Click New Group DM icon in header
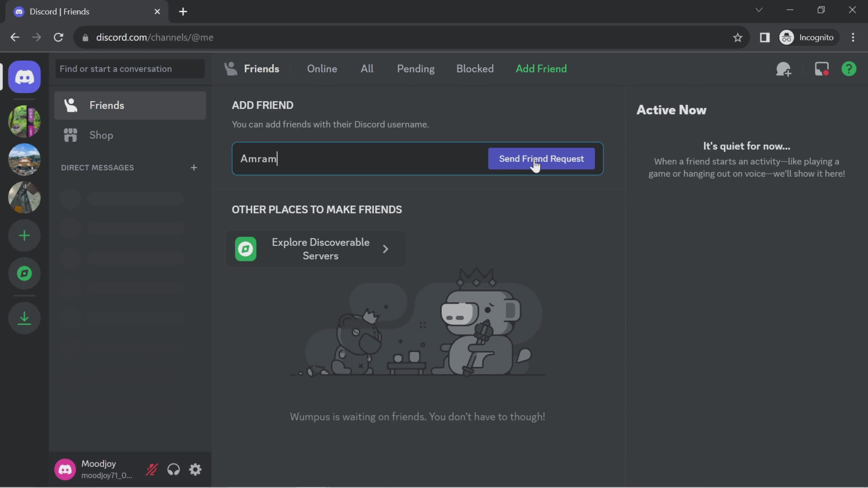 pyautogui.click(x=783, y=69)
